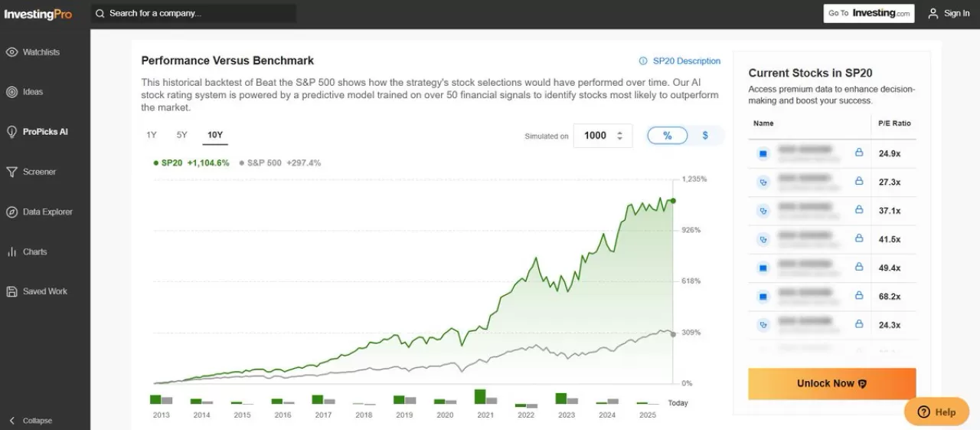Open the Screener funnel icon
This screenshot has width=980, height=430.
[11, 172]
